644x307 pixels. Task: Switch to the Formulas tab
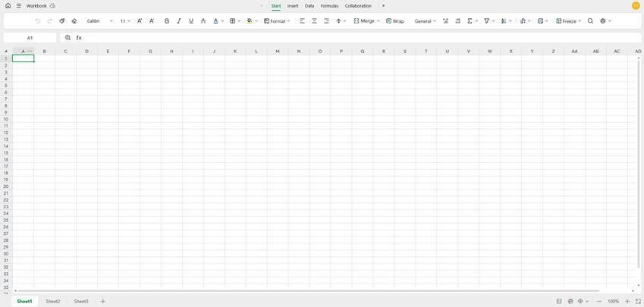[x=329, y=6]
